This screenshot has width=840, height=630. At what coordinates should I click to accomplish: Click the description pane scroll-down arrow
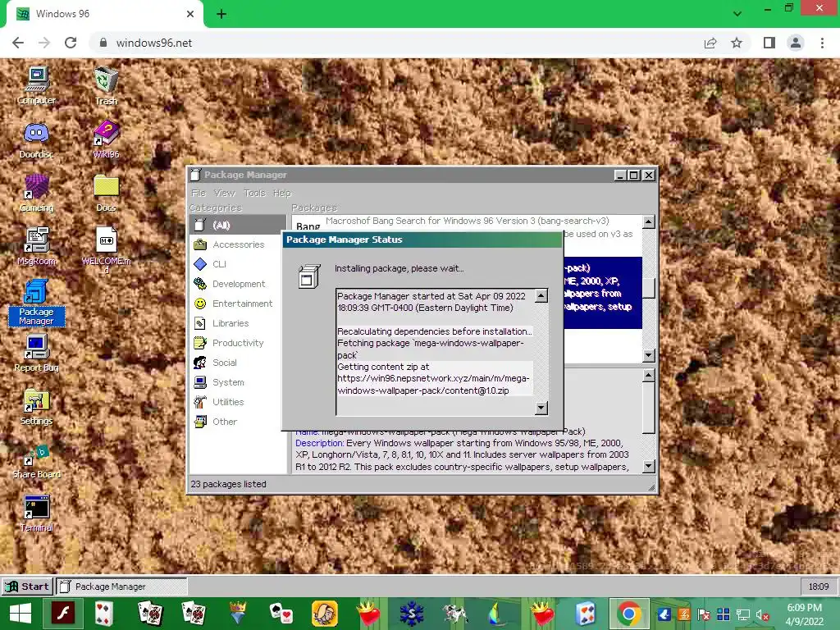[x=649, y=467]
